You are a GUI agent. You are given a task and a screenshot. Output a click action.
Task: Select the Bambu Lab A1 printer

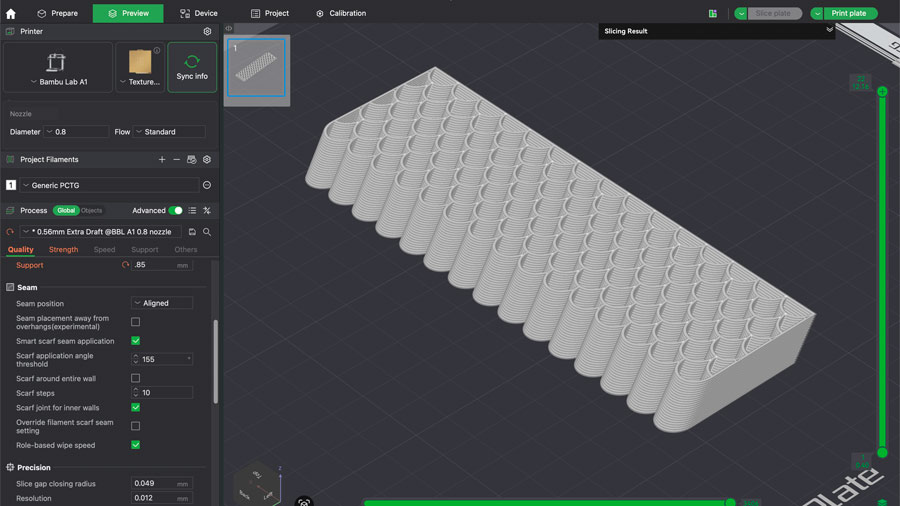pyautogui.click(x=58, y=67)
